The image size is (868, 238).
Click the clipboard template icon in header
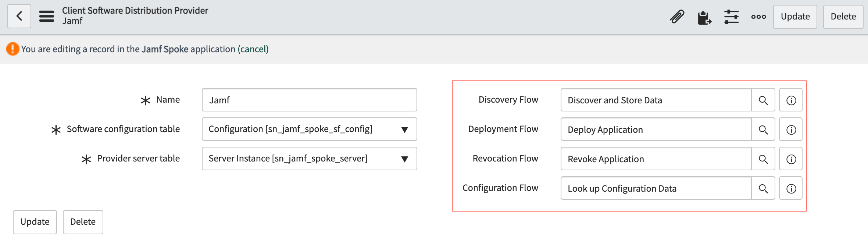704,17
